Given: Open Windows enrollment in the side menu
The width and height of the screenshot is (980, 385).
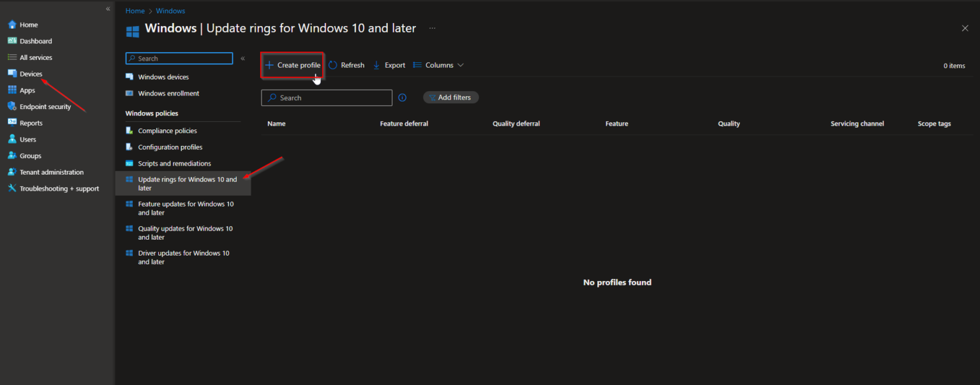Looking at the screenshot, I should coord(168,94).
